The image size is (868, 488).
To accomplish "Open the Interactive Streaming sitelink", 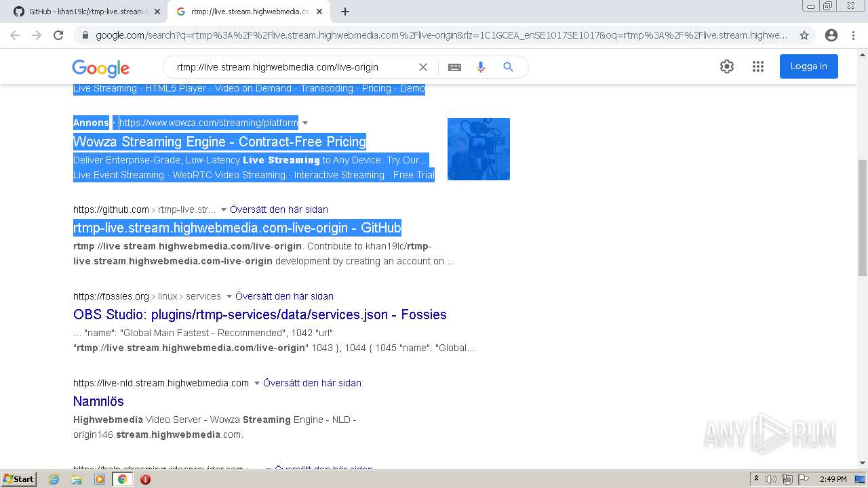I will click(339, 175).
